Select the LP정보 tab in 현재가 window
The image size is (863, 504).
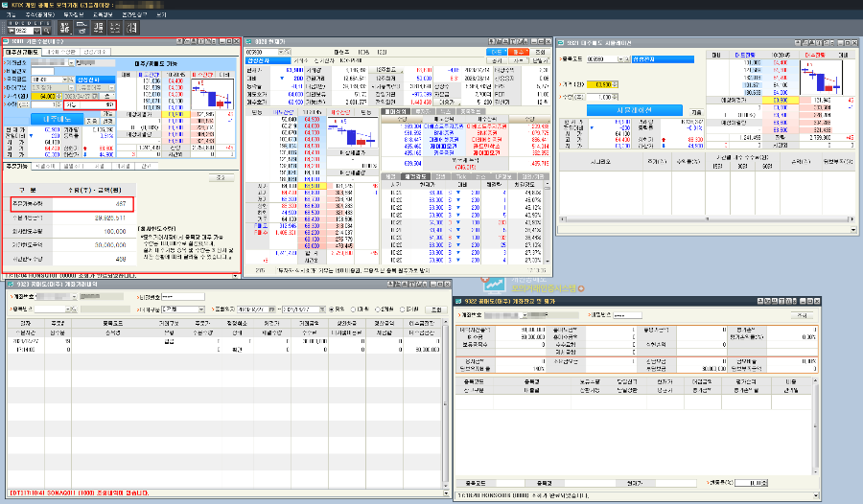(503, 176)
